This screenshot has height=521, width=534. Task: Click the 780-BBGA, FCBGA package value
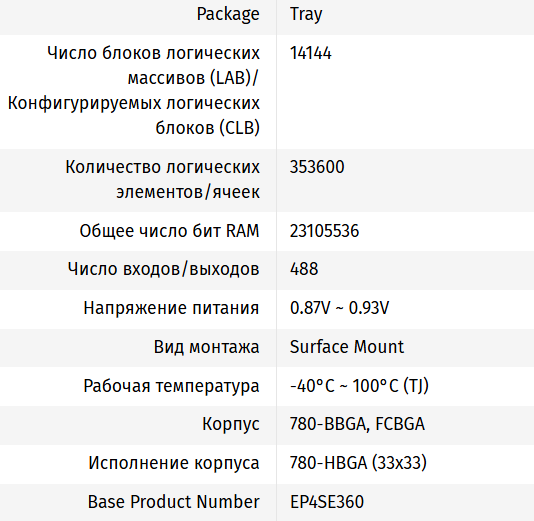(x=357, y=424)
